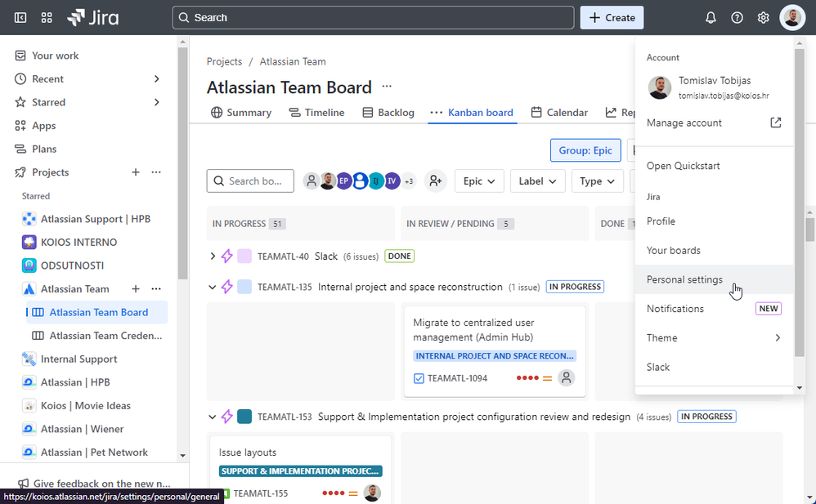Image resolution: width=816 pixels, height=504 pixels.
Task: Open Projects more options ellipsis
Action: [x=156, y=172]
